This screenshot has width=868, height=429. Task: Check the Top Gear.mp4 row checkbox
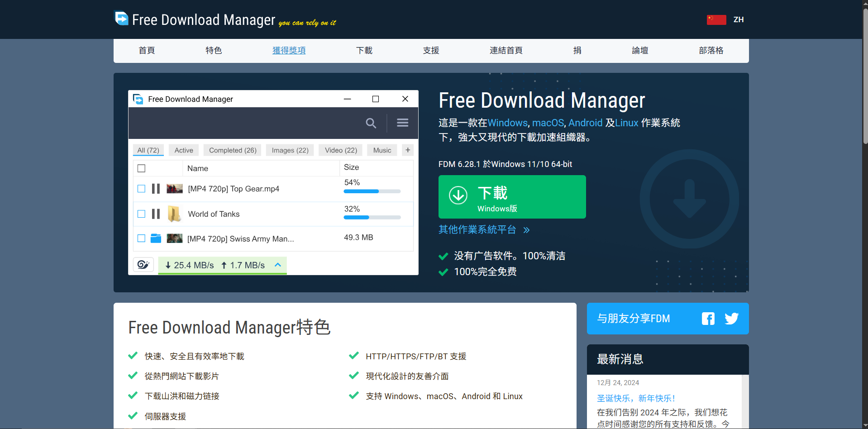coord(142,189)
